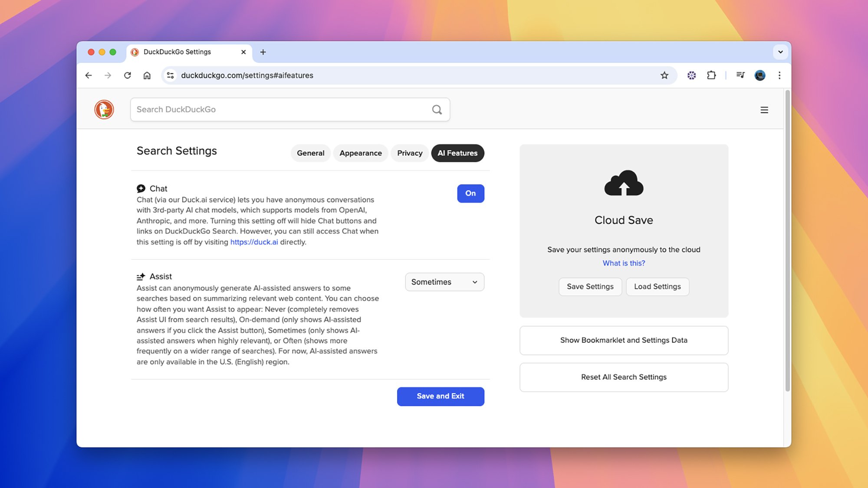Click the bookmark star in the address bar

(664, 75)
